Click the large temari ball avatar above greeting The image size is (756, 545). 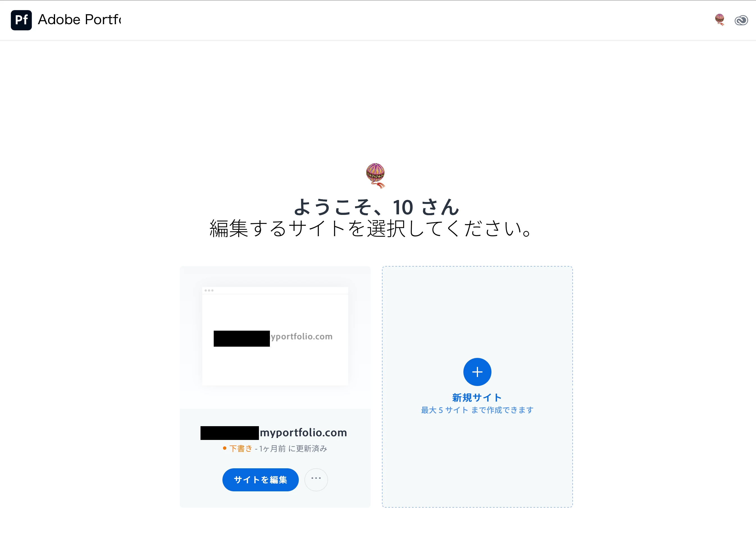point(376,176)
